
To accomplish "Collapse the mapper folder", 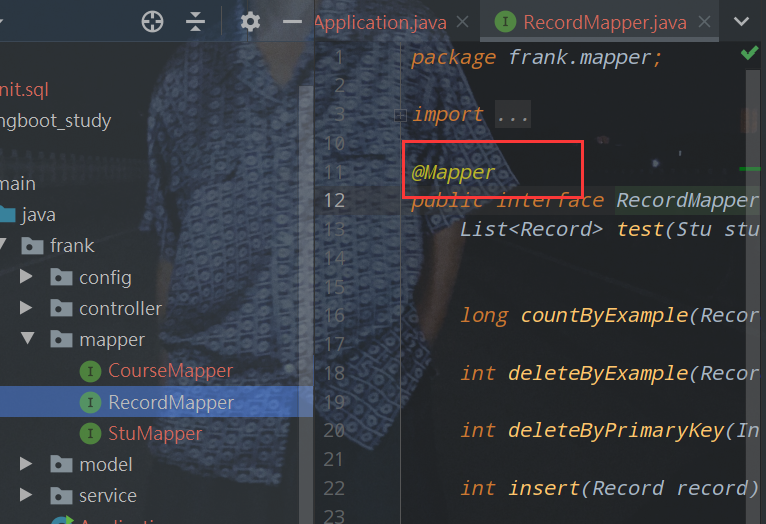I will point(27,338).
